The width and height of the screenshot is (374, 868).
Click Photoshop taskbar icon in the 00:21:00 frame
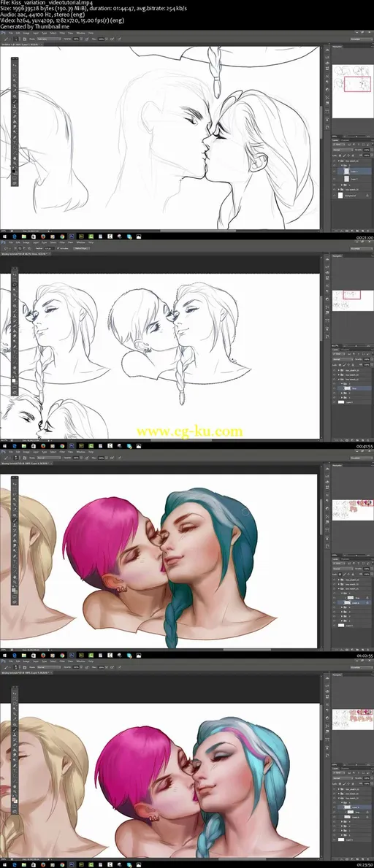[71, 235]
